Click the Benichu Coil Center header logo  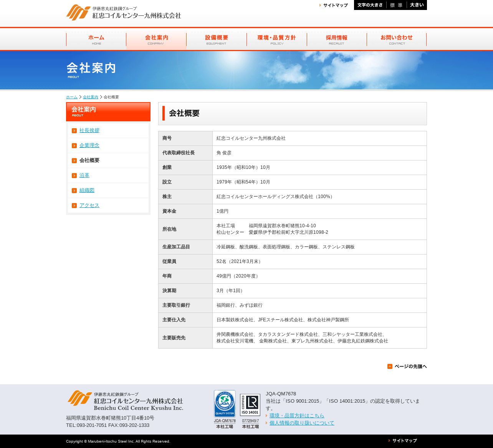click(x=123, y=13)
